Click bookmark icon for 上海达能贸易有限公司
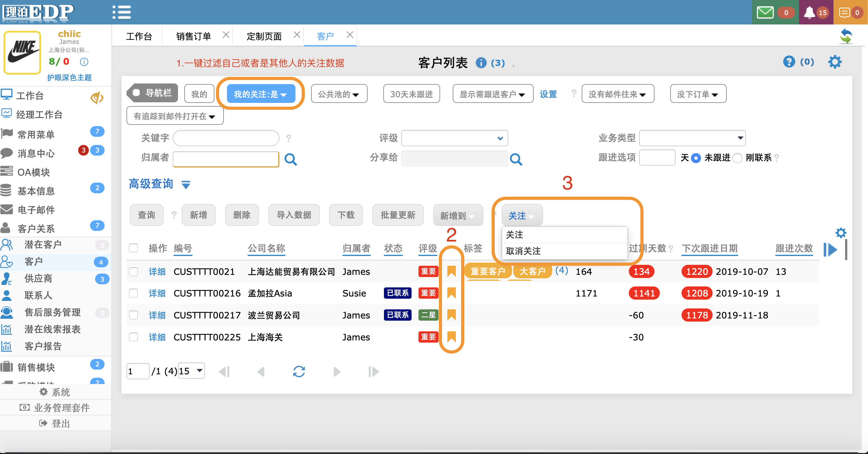The image size is (868, 454). [x=451, y=271]
